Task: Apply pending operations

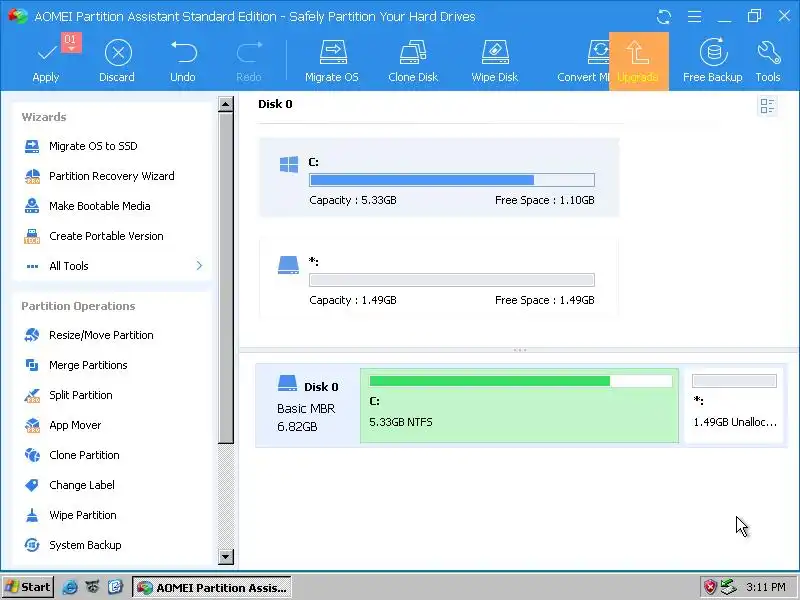Action: pos(46,62)
